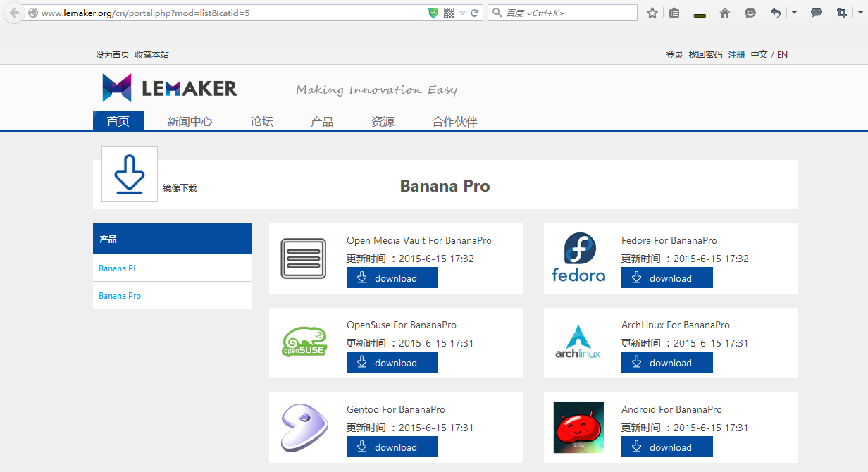Download ArchLinux For BananaPro image

point(667,362)
